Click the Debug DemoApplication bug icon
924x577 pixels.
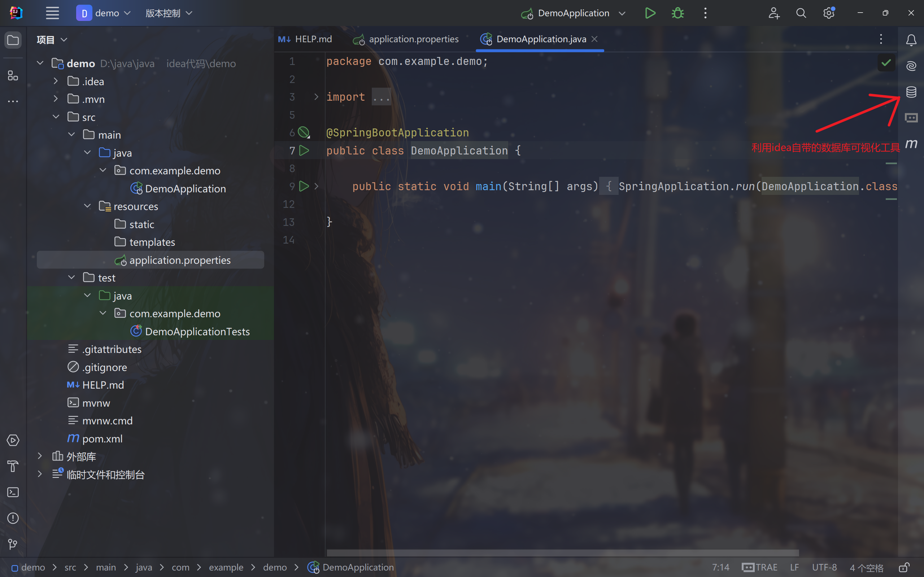click(x=678, y=13)
